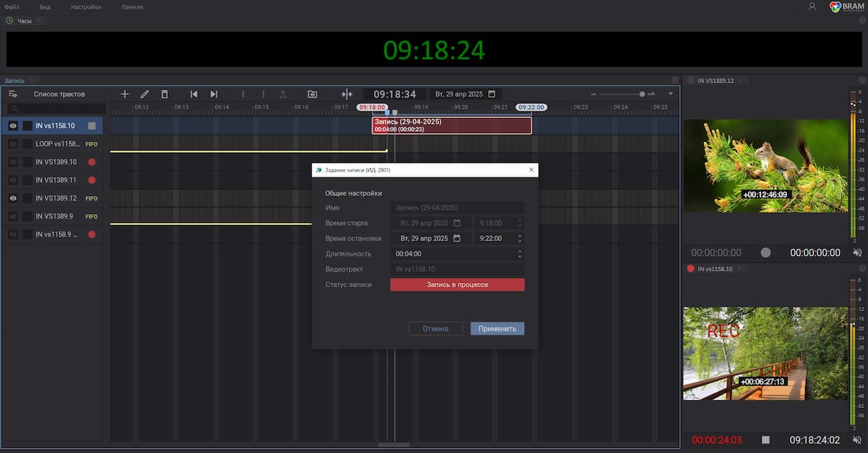Open the folder icon in recording toolbar
The height and width of the screenshot is (453, 868).
coord(312,94)
